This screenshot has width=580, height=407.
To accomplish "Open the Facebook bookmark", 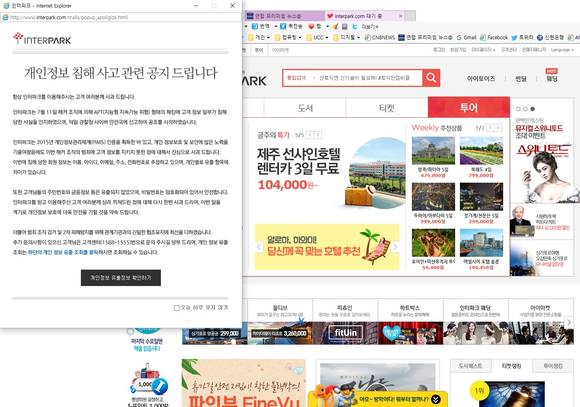I will [494, 37].
